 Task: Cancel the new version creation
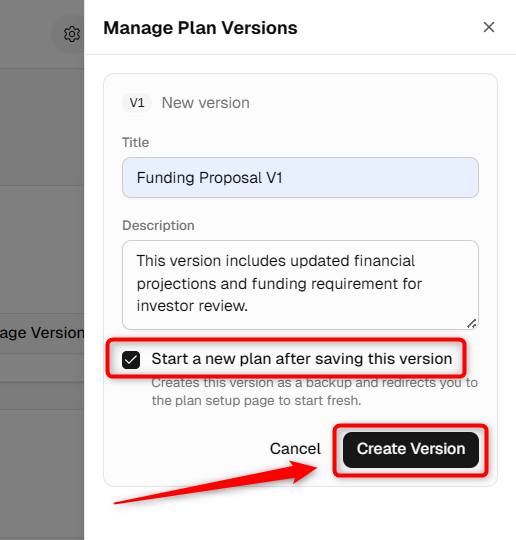[x=295, y=449]
